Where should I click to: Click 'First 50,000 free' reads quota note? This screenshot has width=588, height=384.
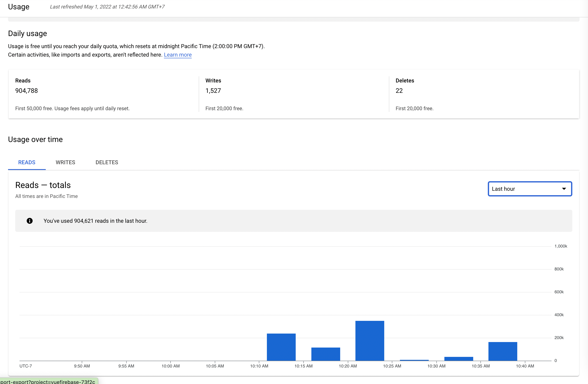coord(72,109)
